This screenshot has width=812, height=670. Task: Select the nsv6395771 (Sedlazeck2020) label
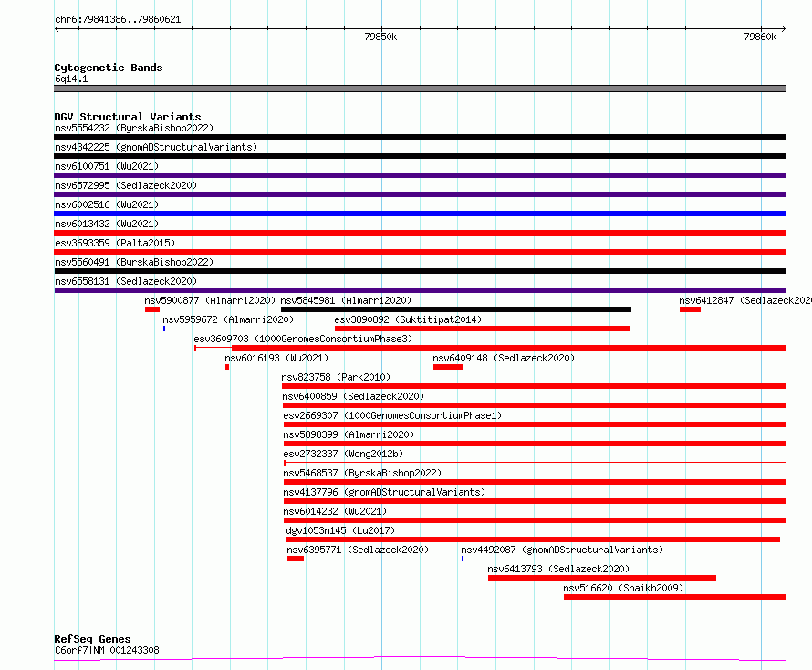tap(358, 550)
